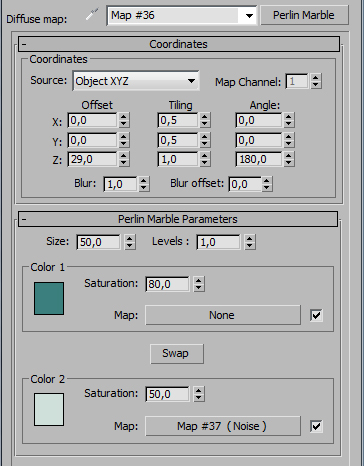This screenshot has height=466, width=364.
Task: Click the Color 1 Saturation input field
Action: (168, 284)
